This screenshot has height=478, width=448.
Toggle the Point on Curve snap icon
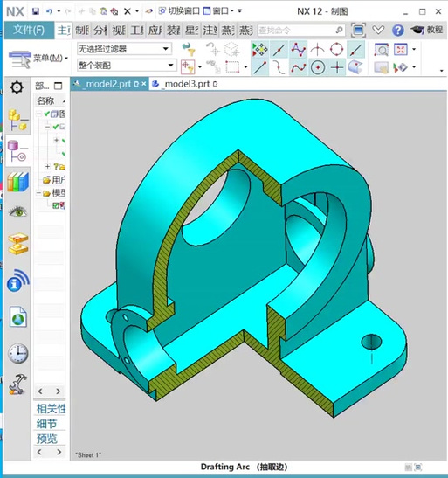(355, 50)
